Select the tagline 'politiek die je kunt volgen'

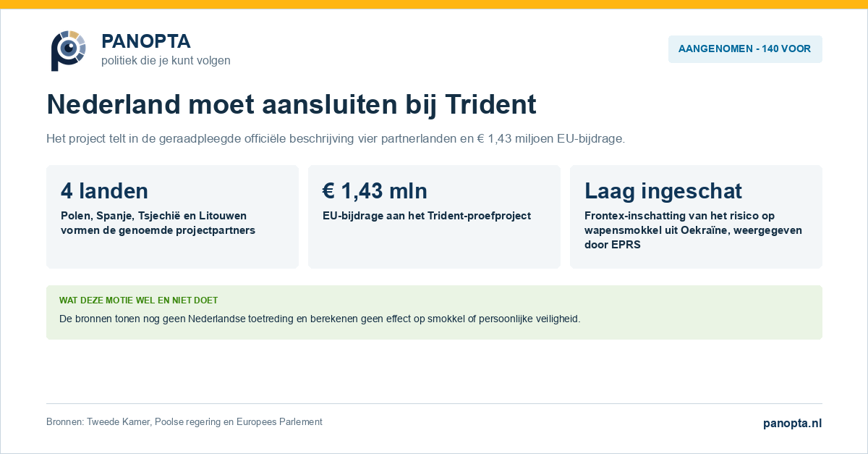[166, 61]
